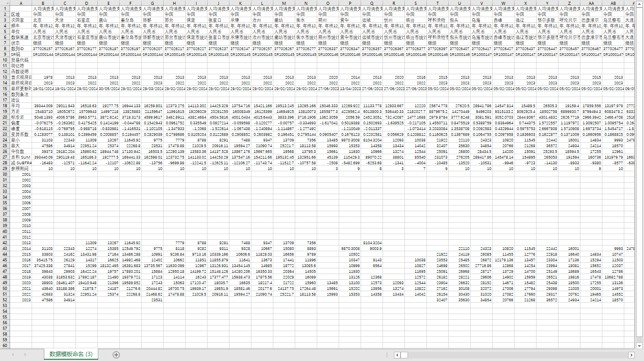Click the 北京市统计 data source cell
This screenshot has width=644, height=361.
click(43, 37)
